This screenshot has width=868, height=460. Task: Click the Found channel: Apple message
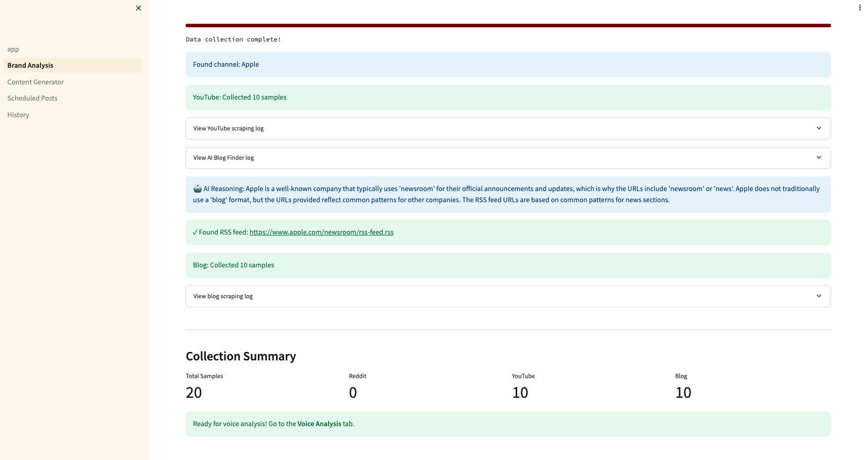226,65
